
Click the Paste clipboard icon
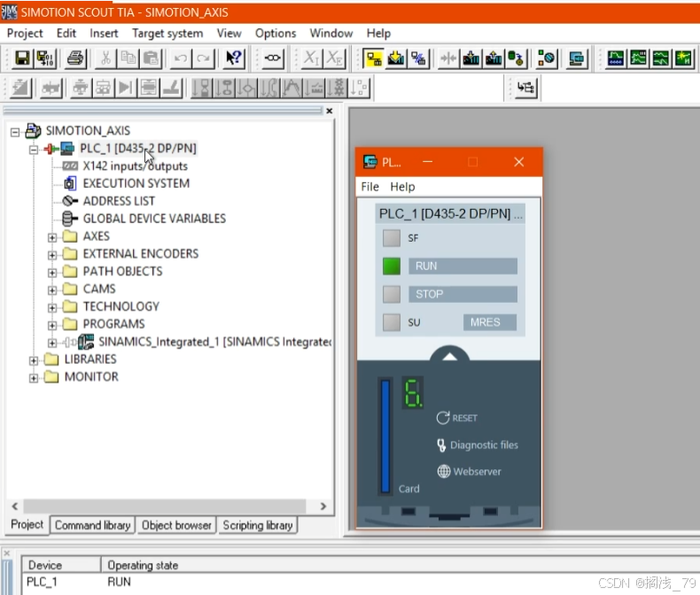point(152,58)
